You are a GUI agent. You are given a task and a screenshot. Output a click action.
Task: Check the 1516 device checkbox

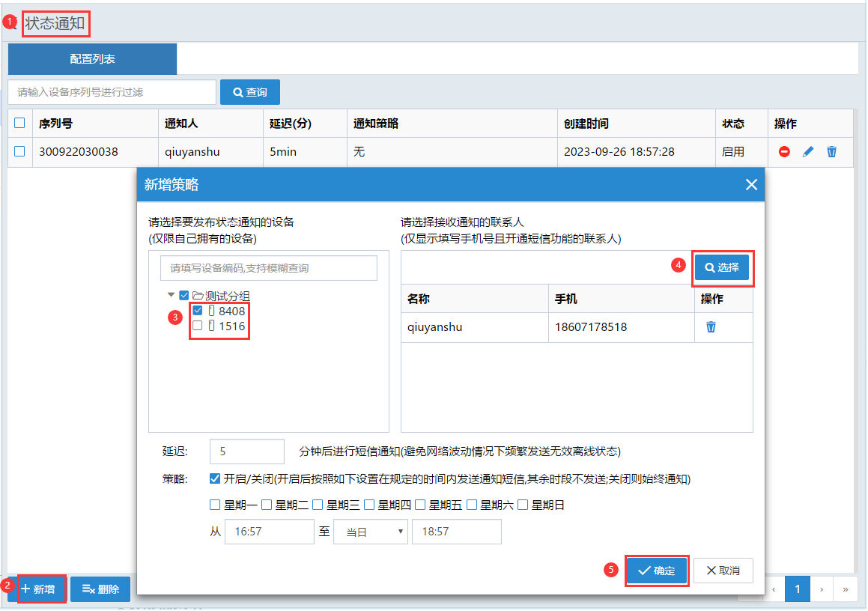click(198, 326)
